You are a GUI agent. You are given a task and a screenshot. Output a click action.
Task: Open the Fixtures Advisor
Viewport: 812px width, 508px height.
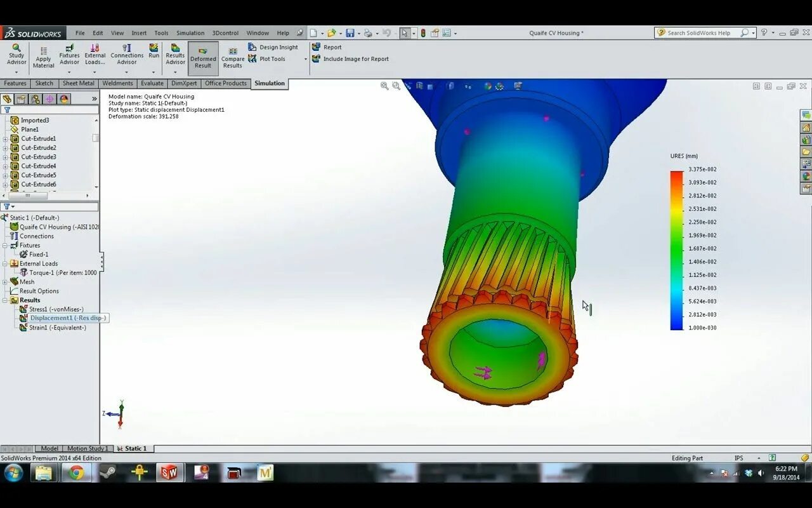69,55
